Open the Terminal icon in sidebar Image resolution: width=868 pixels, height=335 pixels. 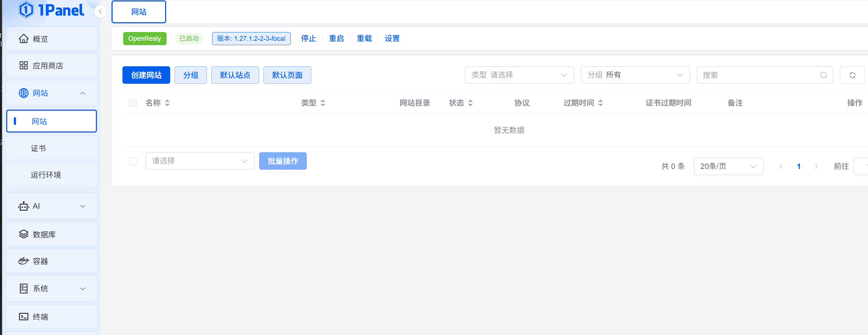24,316
